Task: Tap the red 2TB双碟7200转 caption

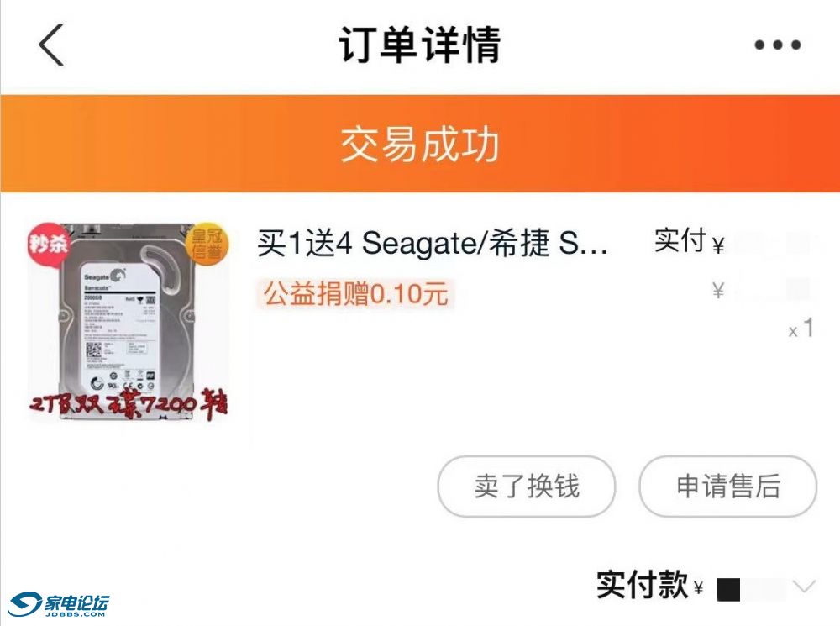Action: 128,404
